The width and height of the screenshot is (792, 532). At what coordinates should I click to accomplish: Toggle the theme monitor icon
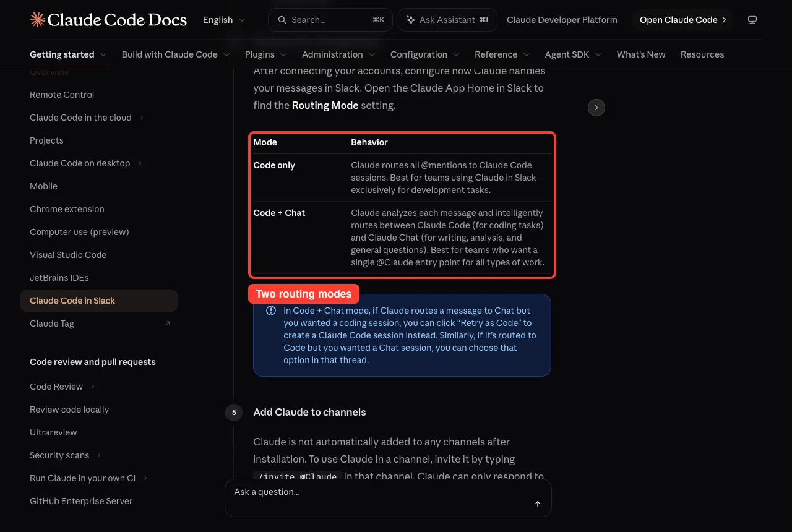click(x=752, y=20)
